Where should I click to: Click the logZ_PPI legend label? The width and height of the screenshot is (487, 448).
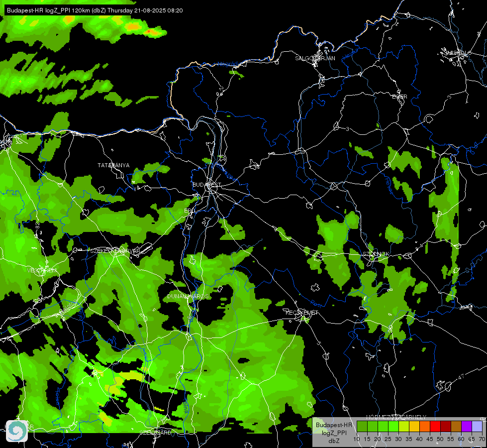point(334,433)
